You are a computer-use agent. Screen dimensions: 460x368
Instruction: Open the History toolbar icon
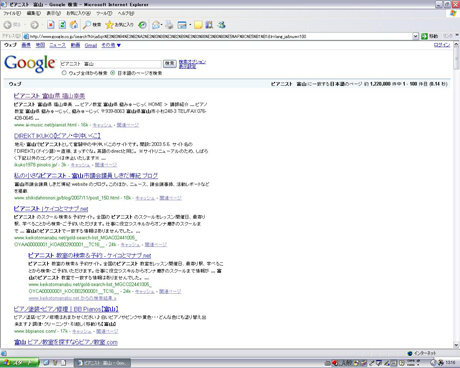[x=142, y=25]
